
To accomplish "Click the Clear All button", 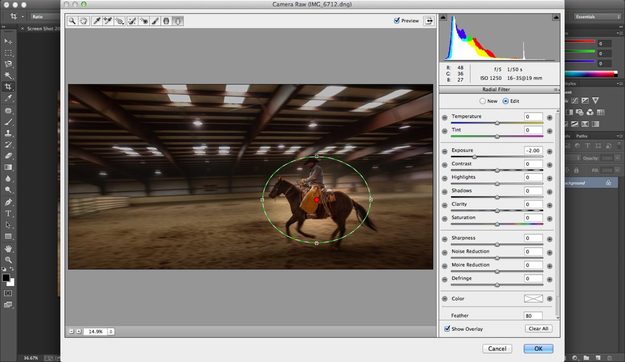I will pyautogui.click(x=539, y=329).
